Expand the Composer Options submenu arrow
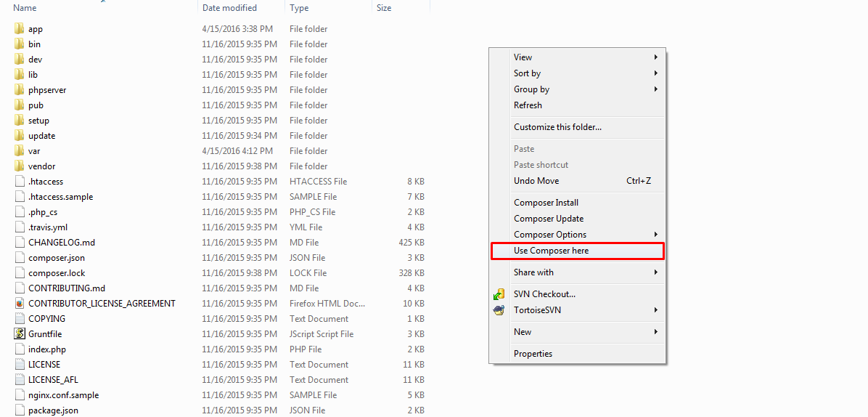 pos(656,234)
